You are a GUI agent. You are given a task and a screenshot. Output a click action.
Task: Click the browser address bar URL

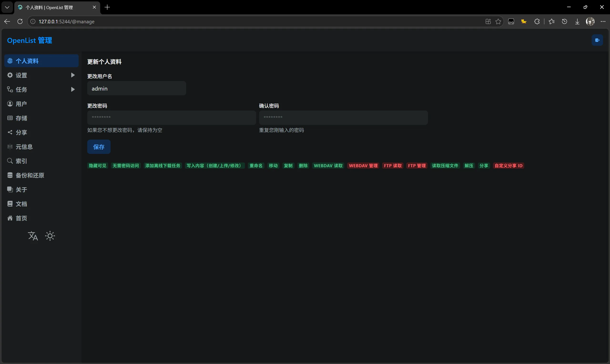coord(66,22)
